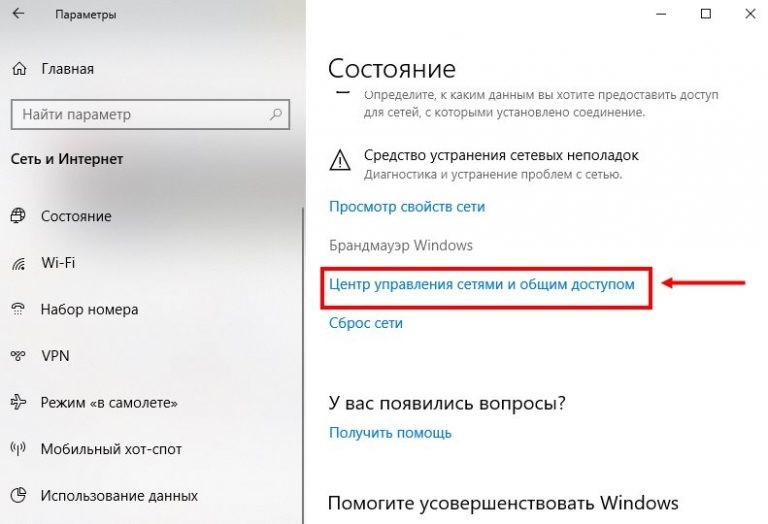
Task: Open Просмотр свойств сети link
Action: point(407,207)
